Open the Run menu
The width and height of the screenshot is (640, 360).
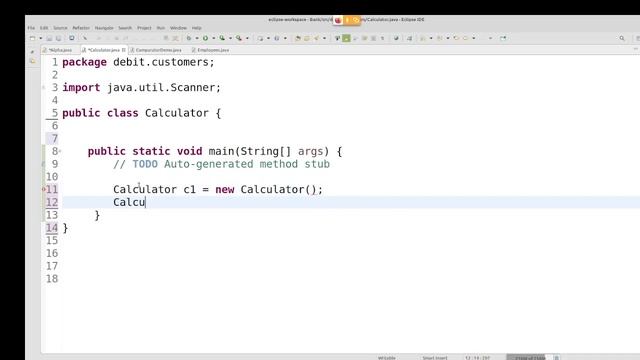point(161,28)
